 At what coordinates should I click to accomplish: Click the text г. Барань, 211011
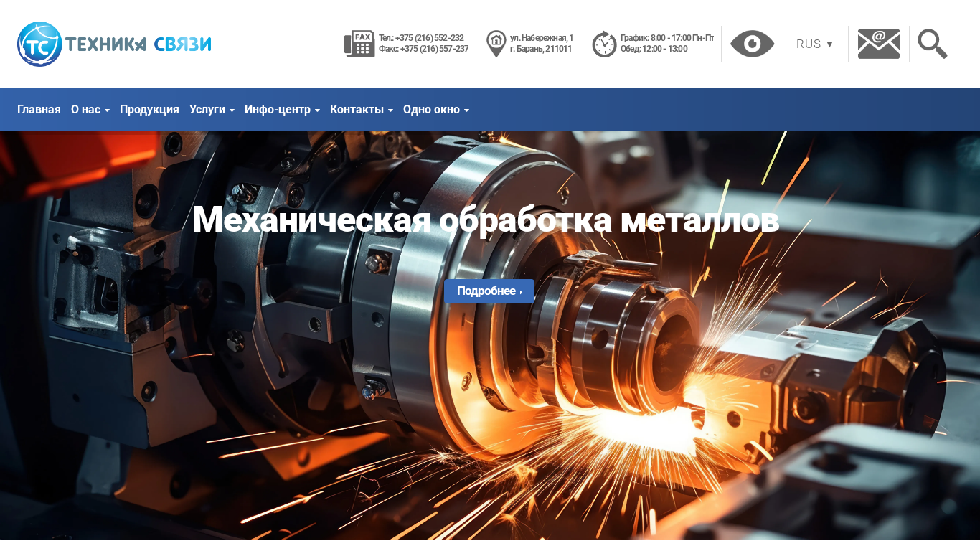[x=541, y=49]
